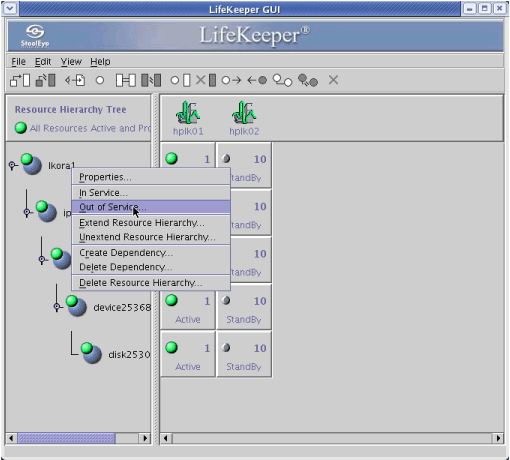
Task: Click the Connect to server toolbar icon
Action: (x=20, y=80)
